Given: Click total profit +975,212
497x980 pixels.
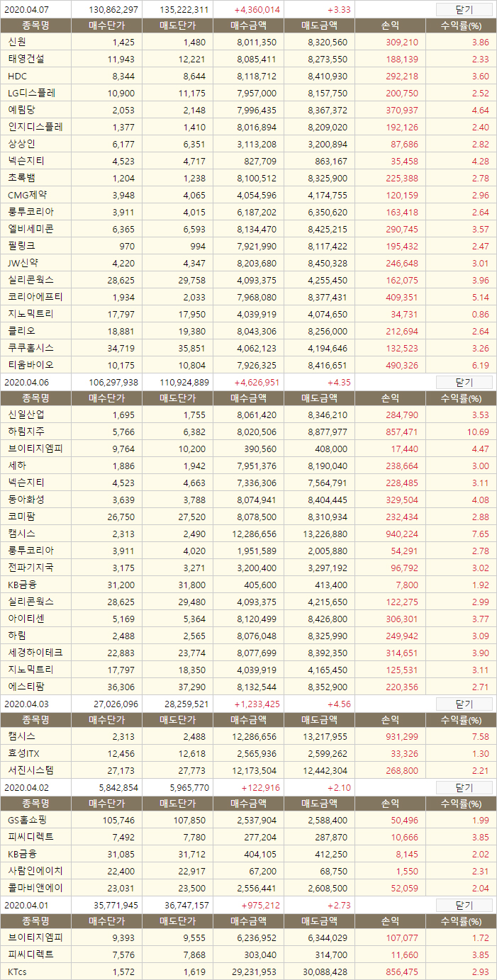Looking at the screenshot, I should (x=261, y=905).
